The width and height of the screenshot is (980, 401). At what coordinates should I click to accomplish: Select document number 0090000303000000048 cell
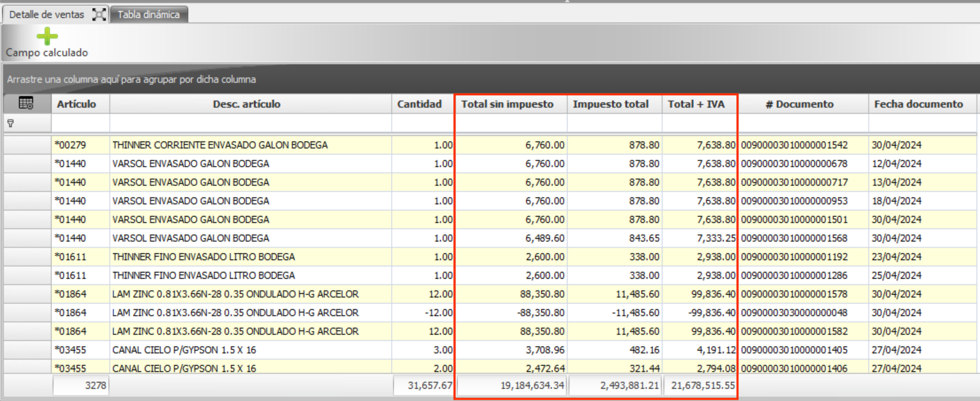(794, 313)
